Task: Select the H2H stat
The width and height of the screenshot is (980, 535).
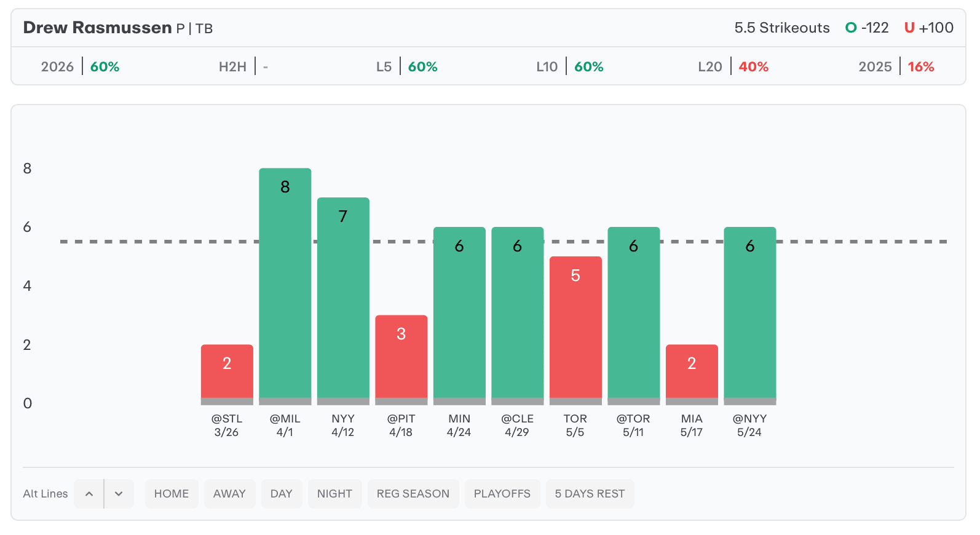Action: coord(243,66)
